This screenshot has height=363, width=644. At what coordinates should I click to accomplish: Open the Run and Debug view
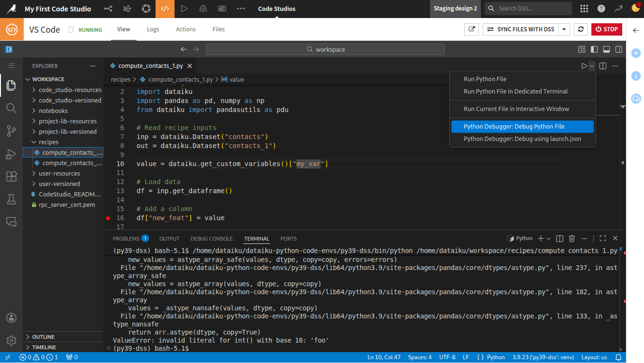(11, 154)
